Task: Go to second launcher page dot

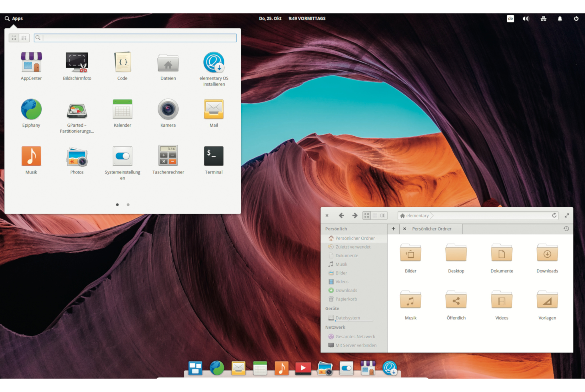Action: [x=128, y=205]
